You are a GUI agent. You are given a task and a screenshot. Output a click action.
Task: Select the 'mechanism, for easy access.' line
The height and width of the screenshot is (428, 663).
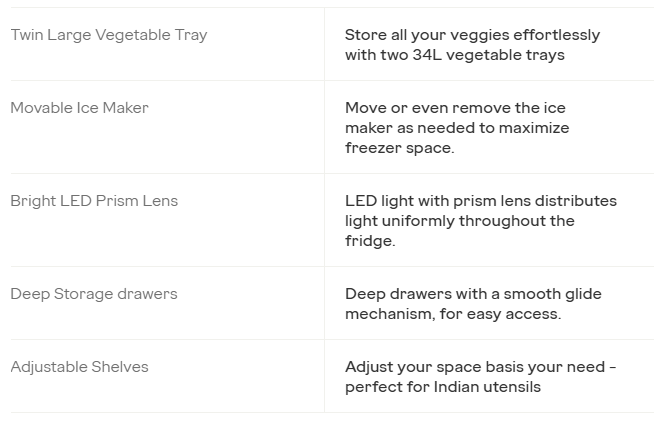click(x=453, y=314)
